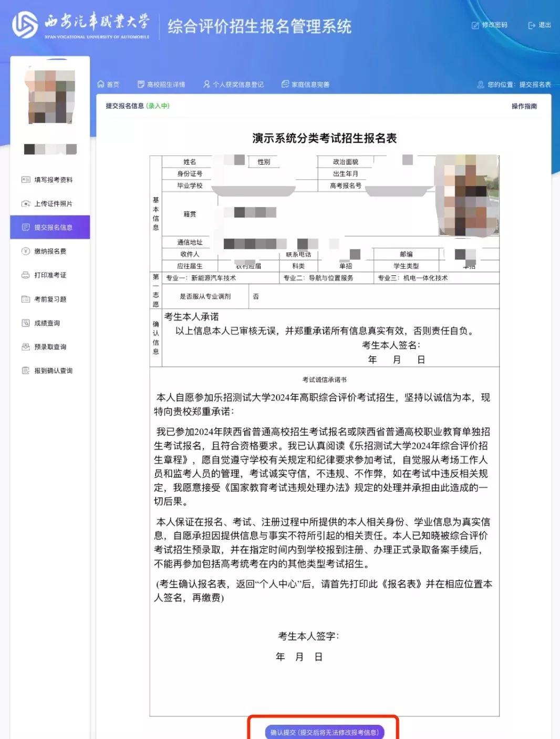Open 成绩查询 score lookup
The height and width of the screenshot is (739, 560).
(x=25, y=323)
